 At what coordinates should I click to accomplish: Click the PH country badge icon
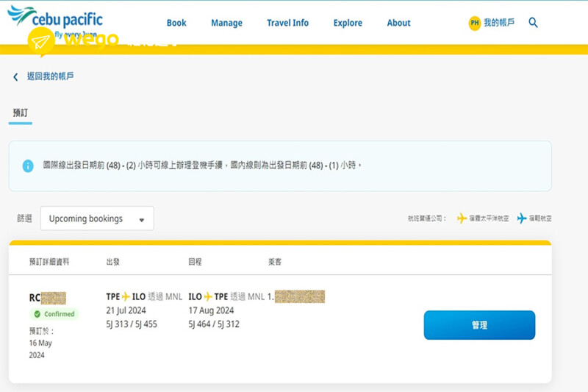point(475,24)
